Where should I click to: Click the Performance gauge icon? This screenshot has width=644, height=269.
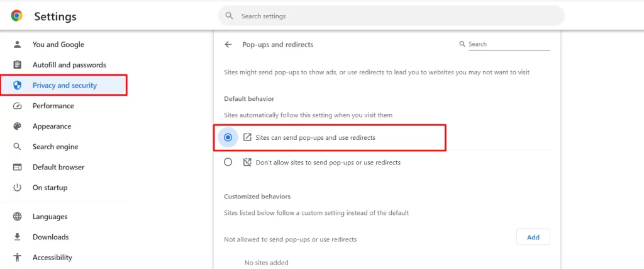(x=17, y=106)
